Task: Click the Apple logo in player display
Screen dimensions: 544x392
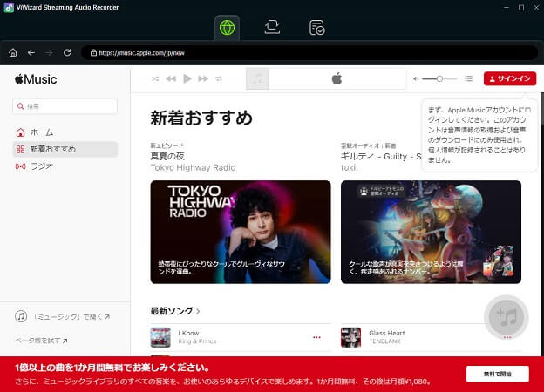Action: 337,79
